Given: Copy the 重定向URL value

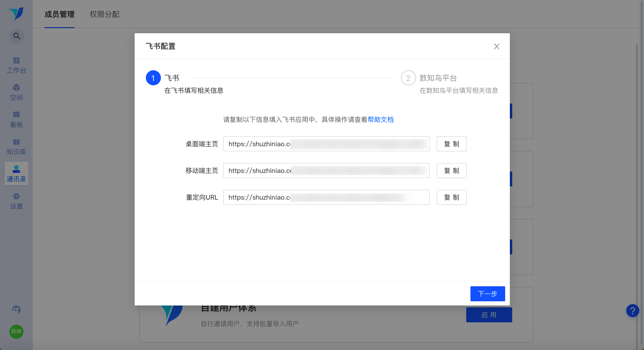Looking at the screenshot, I should (452, 197).
